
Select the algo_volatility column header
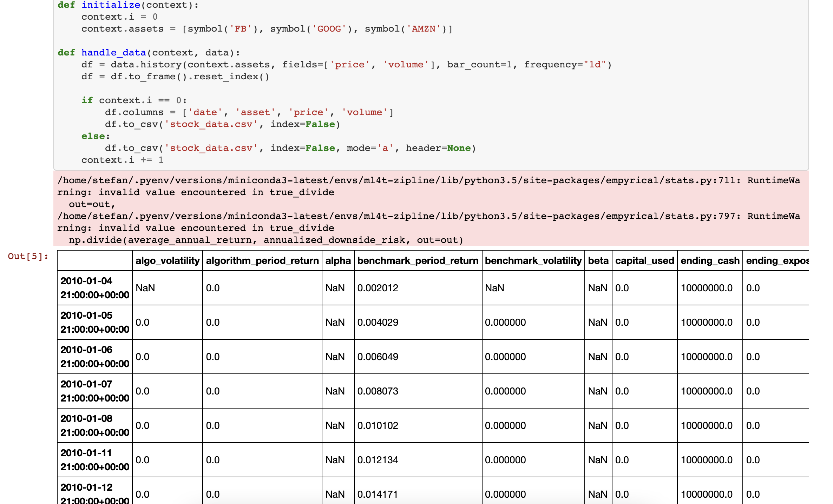point(168,260)
